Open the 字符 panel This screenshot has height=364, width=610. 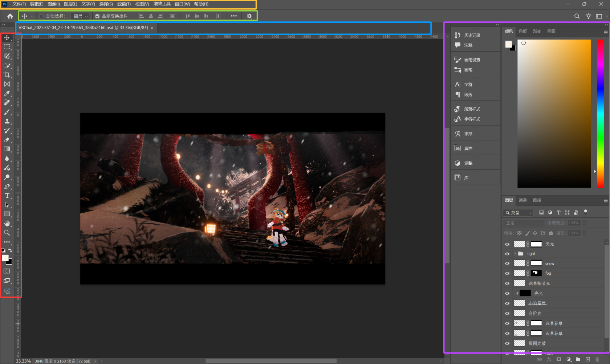468,85
